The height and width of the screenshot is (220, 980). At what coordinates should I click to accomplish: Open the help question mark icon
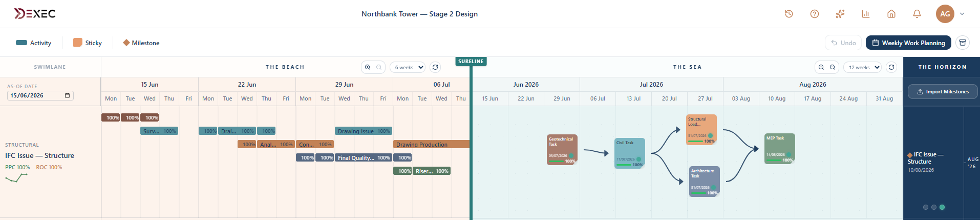(814, 14)
